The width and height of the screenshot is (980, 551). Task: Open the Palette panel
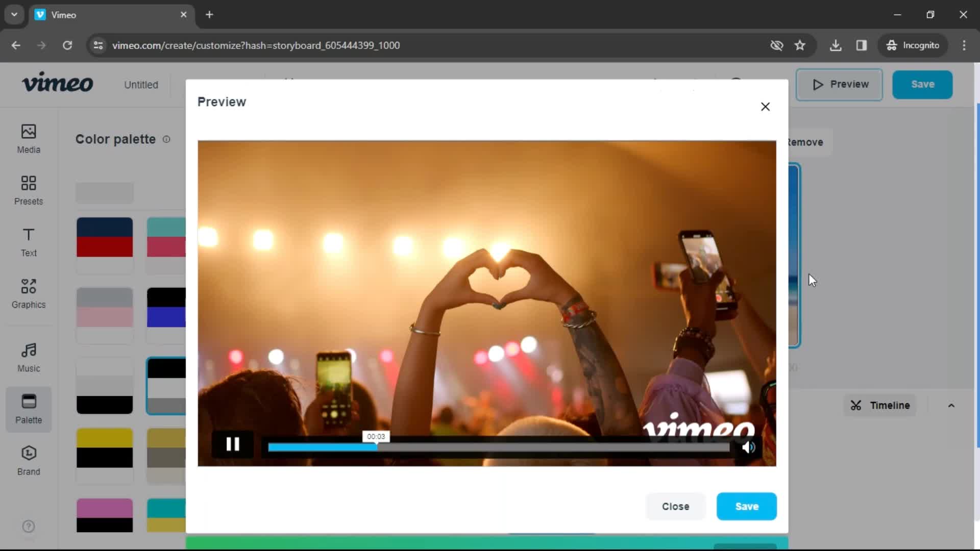point(28,408)
